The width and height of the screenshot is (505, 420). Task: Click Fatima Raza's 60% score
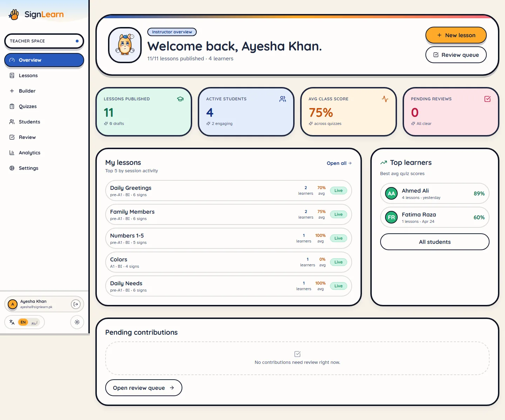coord(479,217)
